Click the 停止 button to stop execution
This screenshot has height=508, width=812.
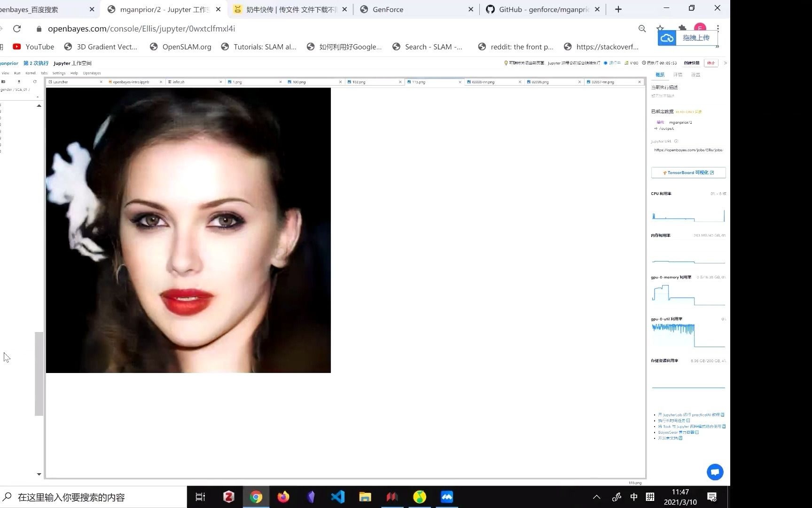tap(710, 63)
